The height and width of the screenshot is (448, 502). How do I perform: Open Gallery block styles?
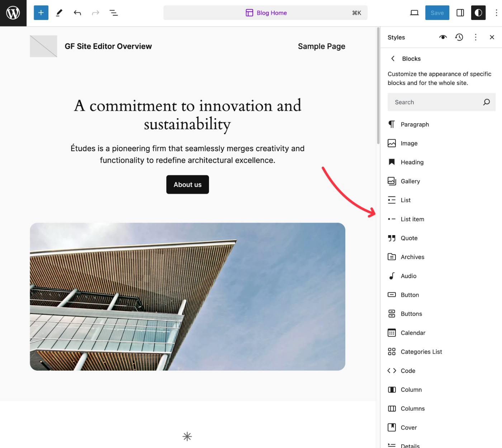pyautogui.click(x=441, y=181)
